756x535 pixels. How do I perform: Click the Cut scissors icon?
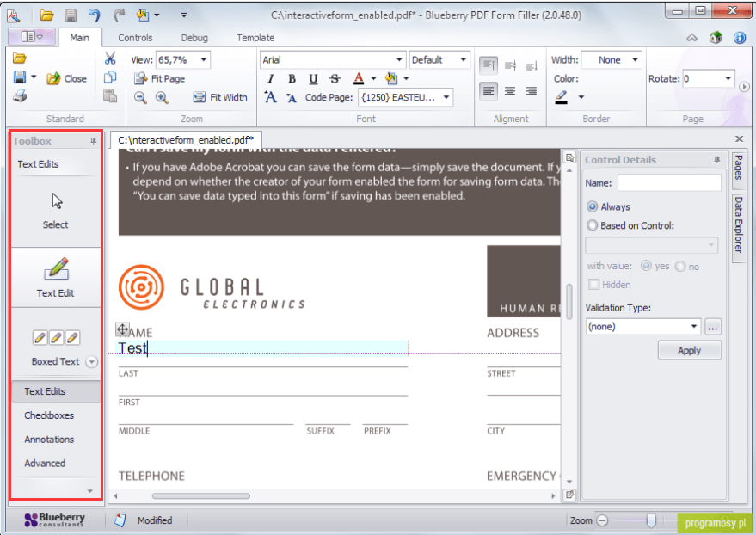[x=110, y=58]
